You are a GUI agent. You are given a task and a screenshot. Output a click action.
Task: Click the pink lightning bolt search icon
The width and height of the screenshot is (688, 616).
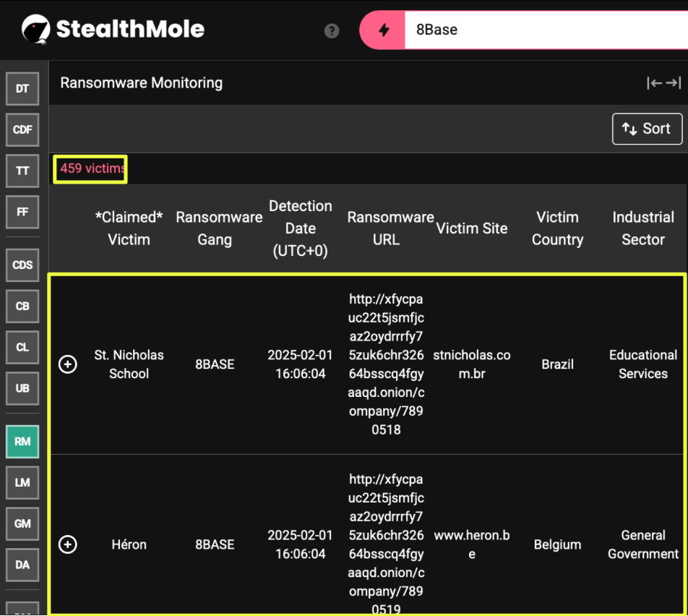(x=384, y=30)
